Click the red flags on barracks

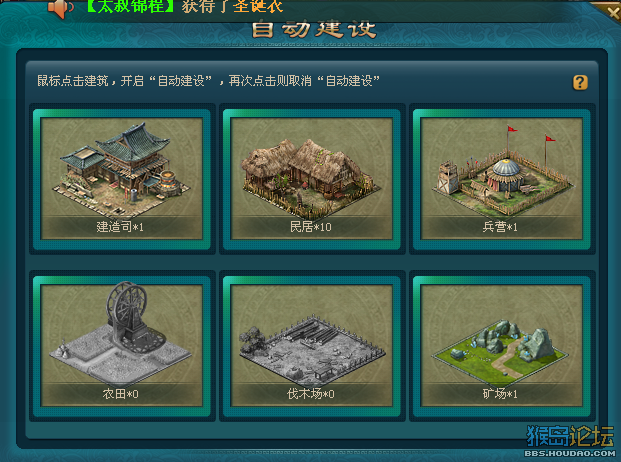tap(531, 135)
